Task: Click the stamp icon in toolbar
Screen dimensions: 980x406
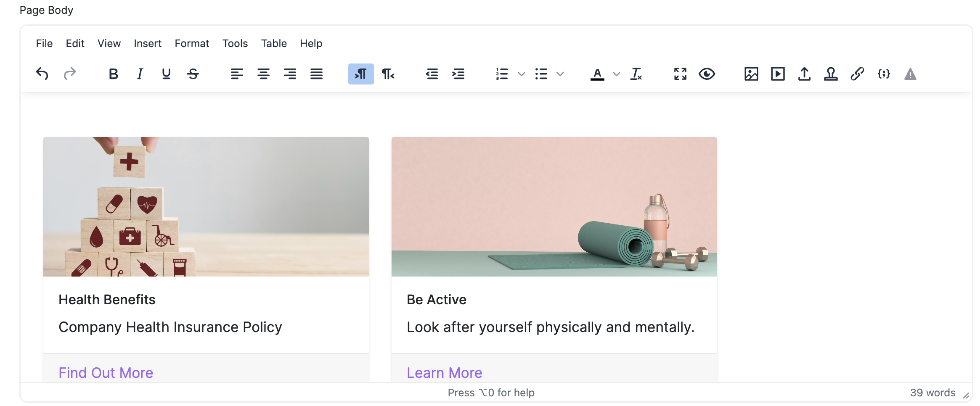Action: pos(831,74)
